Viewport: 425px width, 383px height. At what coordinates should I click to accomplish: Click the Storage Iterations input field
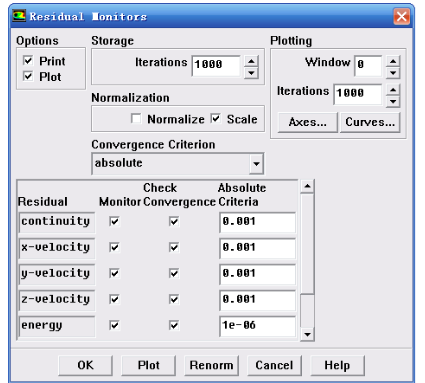point(216,65)
